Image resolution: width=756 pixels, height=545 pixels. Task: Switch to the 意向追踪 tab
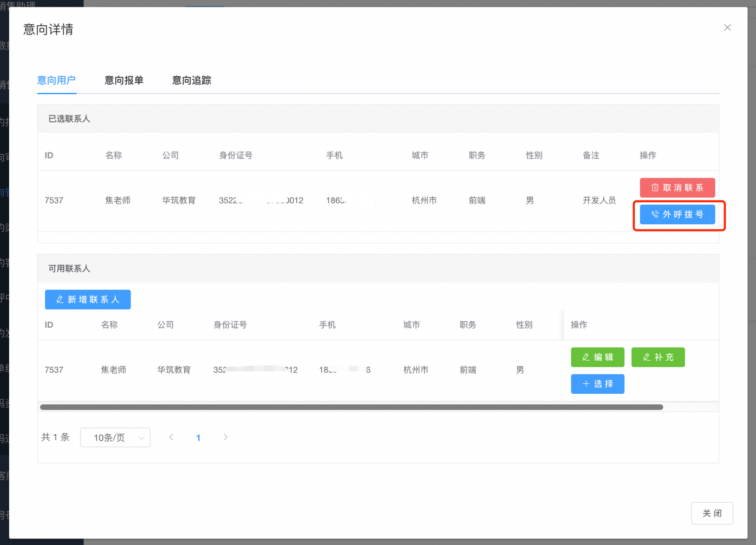(x=192, y=80)
